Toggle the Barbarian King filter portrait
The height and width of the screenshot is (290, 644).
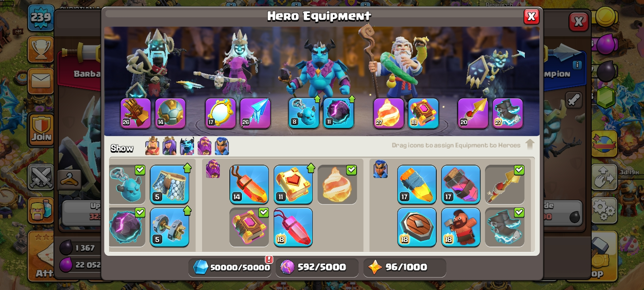tap(152, 146)
